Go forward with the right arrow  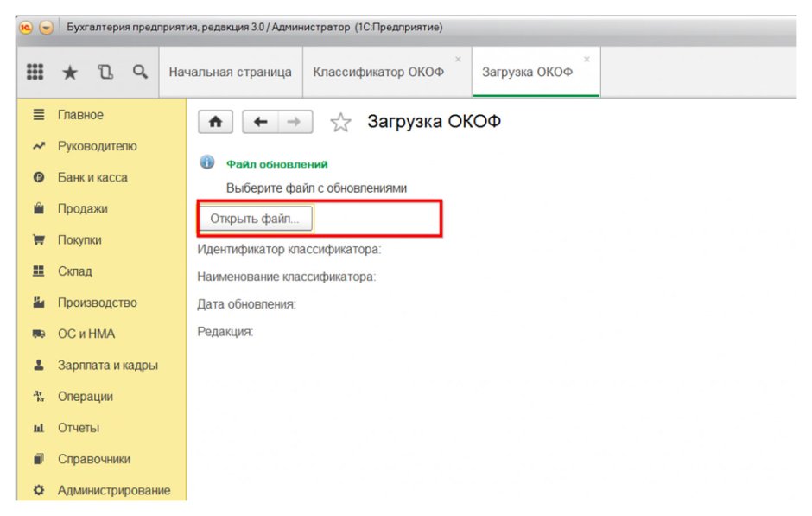[x=295, y=122]
